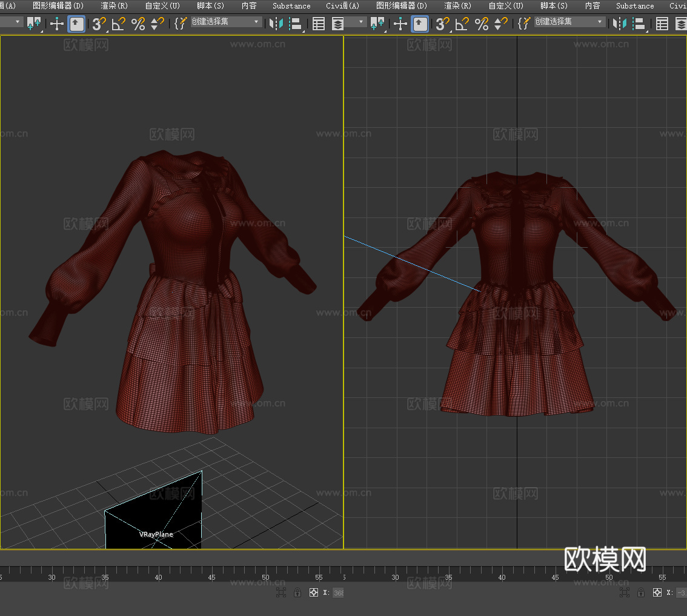Toggle angle snap in left window

[x=118, y=24]
